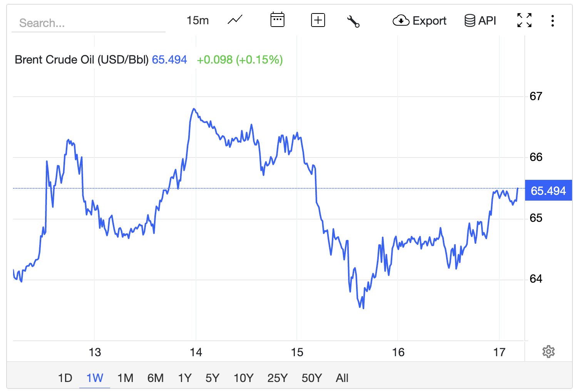Screen dimensions: 579x392
Task: Select the 1M time range
Action: click(x=125, y=378)
